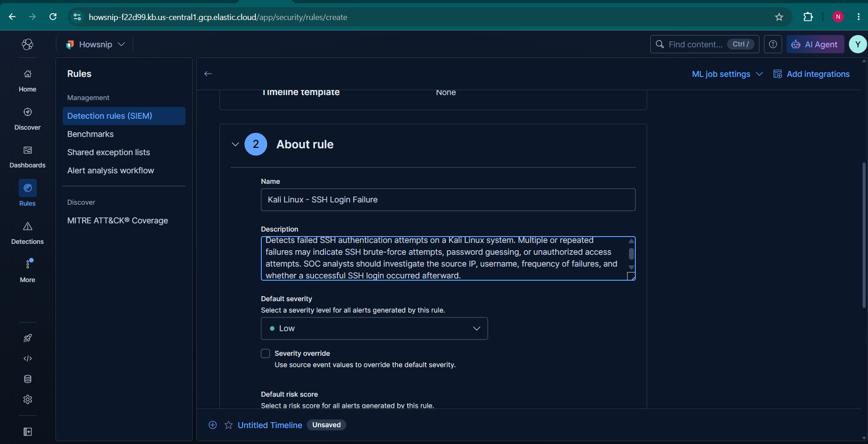Bookmark this page with the star icon

click(779, 17)
